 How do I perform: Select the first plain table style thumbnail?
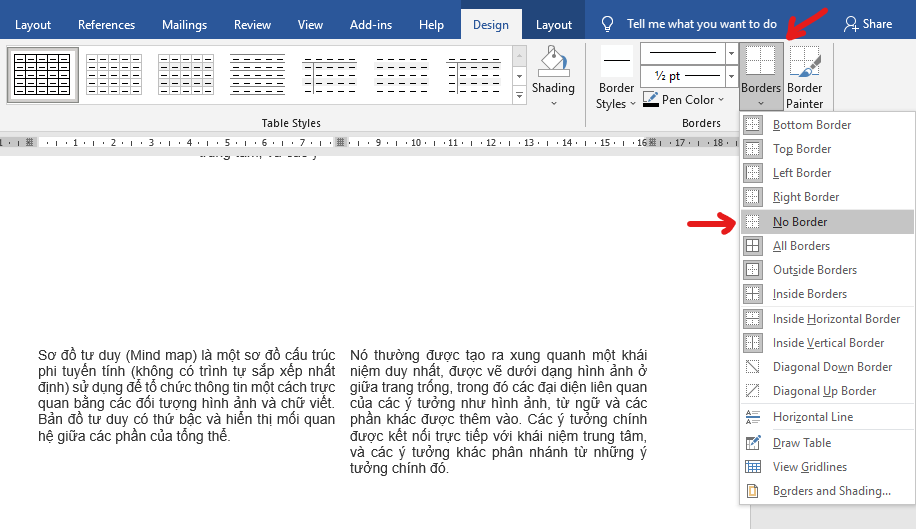(43, 74)
